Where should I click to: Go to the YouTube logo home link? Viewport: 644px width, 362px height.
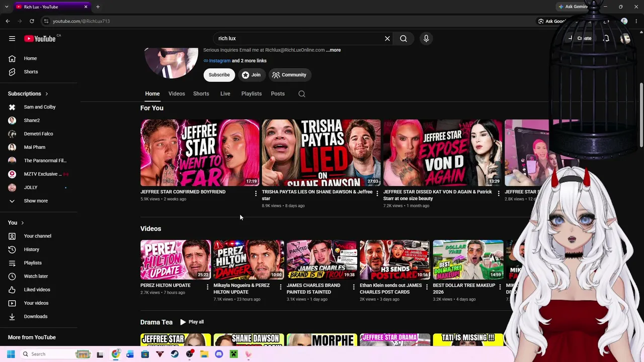click(x=40, y=39)
